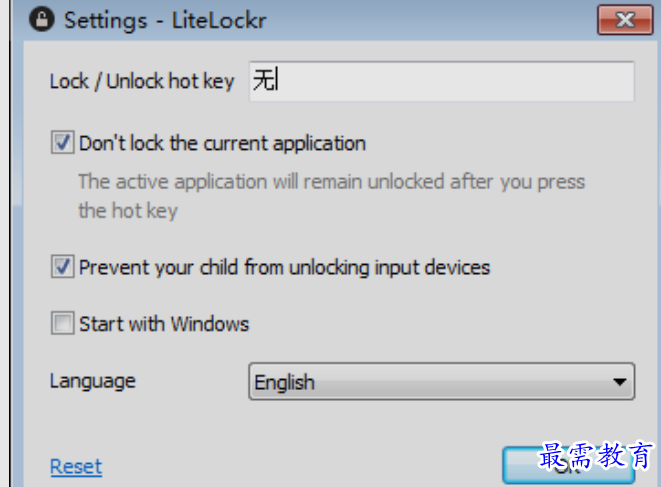Place cursor on the 无 hot key value

pyautogui.click(x=263, y=80)
